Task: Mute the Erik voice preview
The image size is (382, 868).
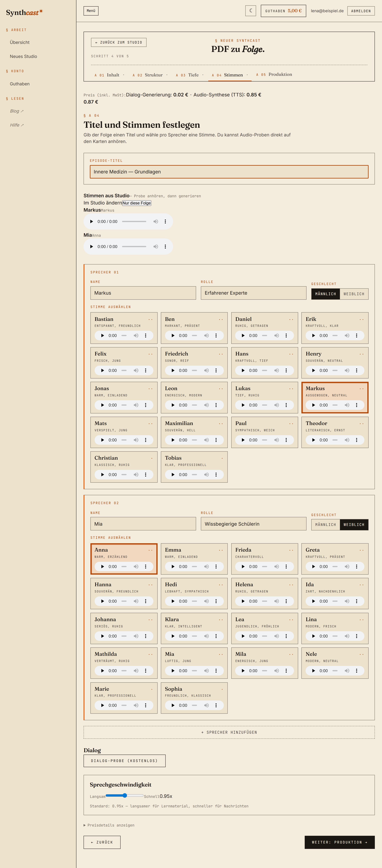Action: click(347, 336)
